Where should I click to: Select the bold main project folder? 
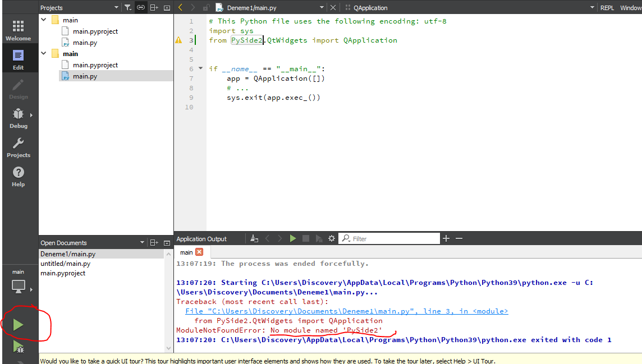click(70, 54)
